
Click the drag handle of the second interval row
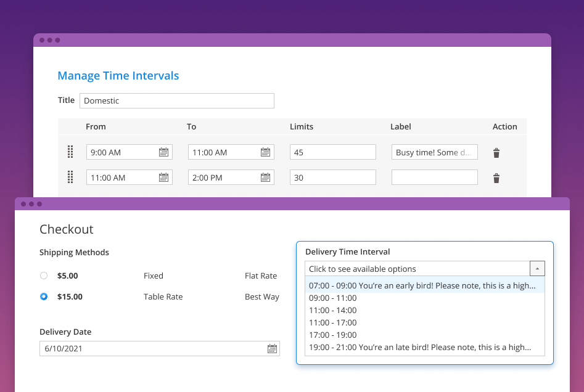pyautogui.click(x=70, y=177)
